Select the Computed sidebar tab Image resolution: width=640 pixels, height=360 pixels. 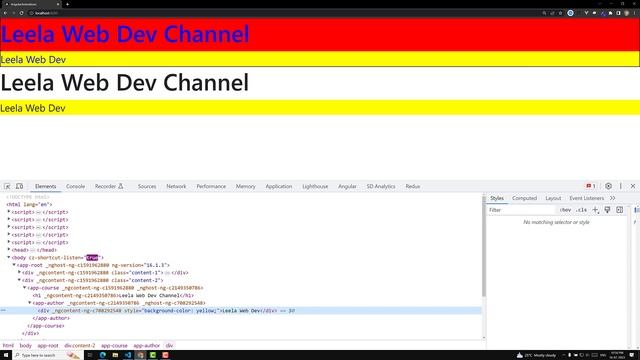[524, 198]
